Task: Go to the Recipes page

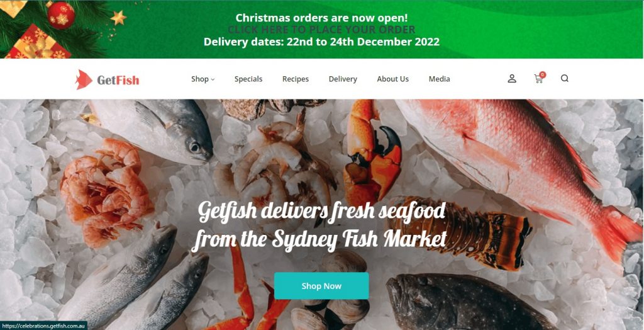Action: point(296,79)
